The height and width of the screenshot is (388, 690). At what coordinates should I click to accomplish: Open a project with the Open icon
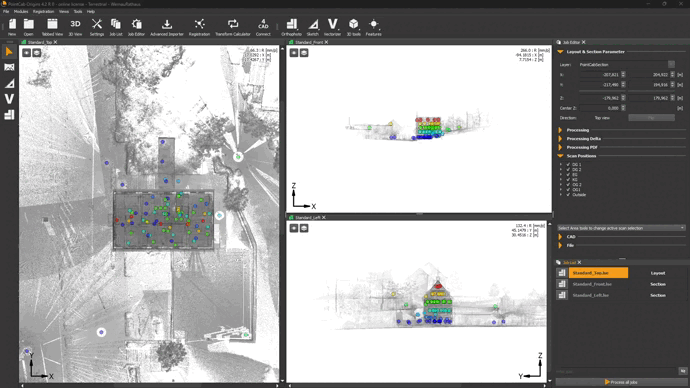[x=29, y=26]
